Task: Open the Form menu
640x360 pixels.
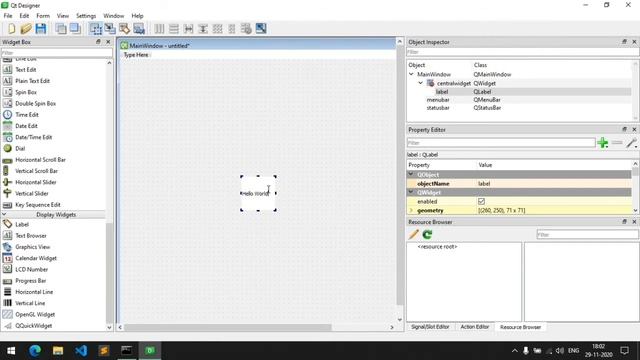Action: pos(43,16)
